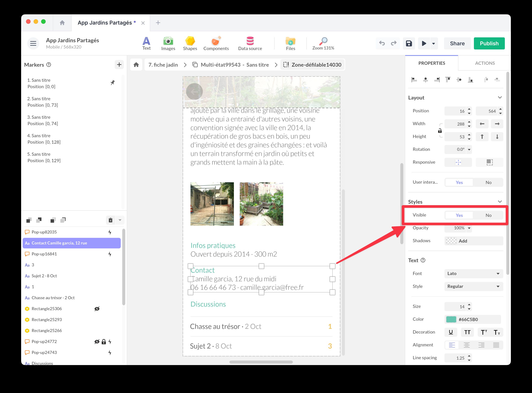This screenshot has width=532, height=393.
Task: Click the Publish button
Action: [489, 43]
